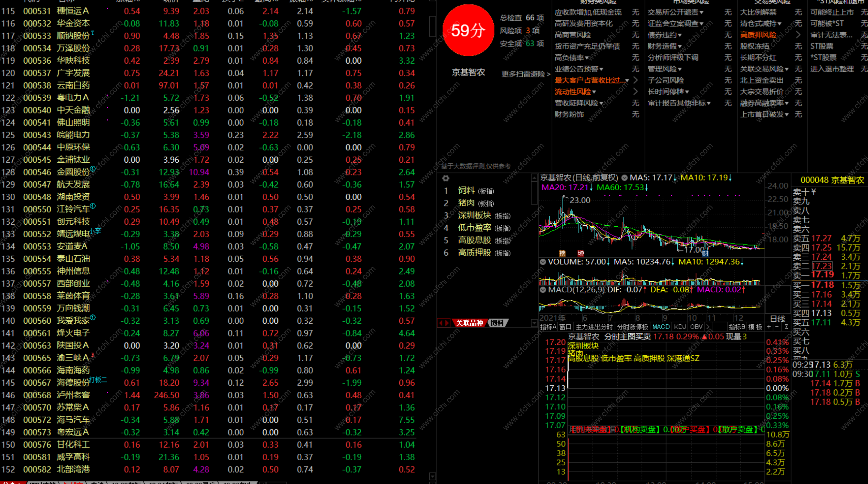Screen dimensions: 868x484
Task: Toggle the MA indicator circle next to MA5
Action: tap(624, 178)
